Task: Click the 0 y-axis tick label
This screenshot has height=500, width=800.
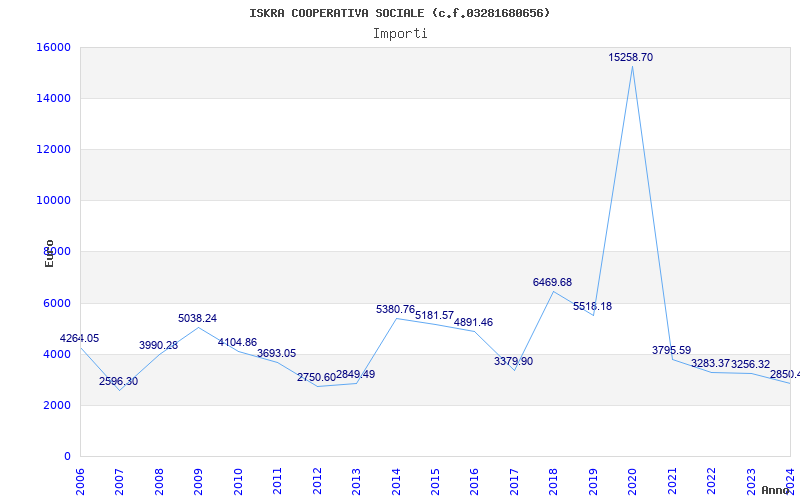Action: coord(67,456)
